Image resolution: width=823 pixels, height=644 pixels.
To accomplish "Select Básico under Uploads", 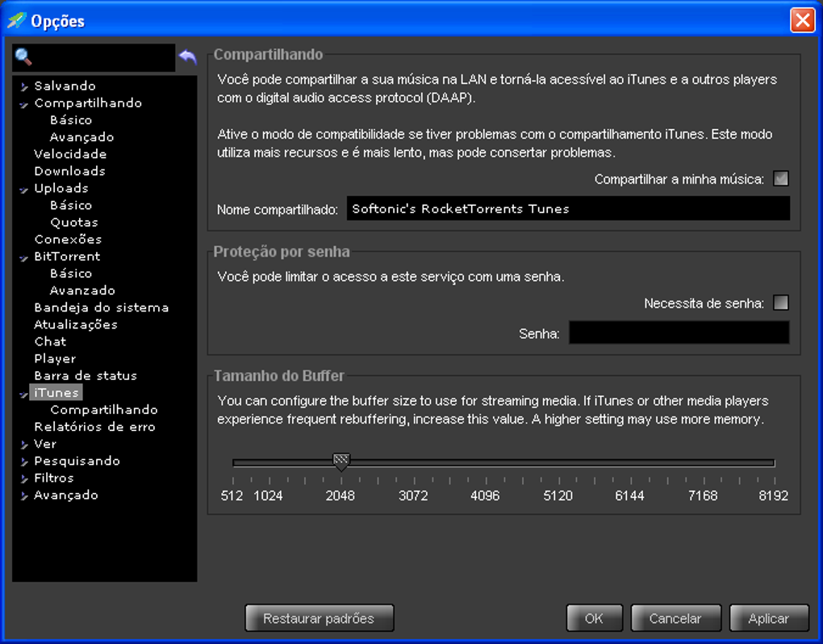I will point(71,205).
